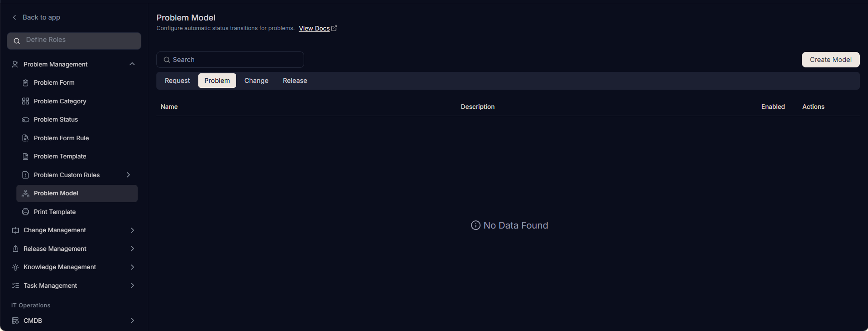The height and width of the screenshot is (331, 868).
Task: Focus the model Search field
Action: pyautogui.click(x=230, y=60)
